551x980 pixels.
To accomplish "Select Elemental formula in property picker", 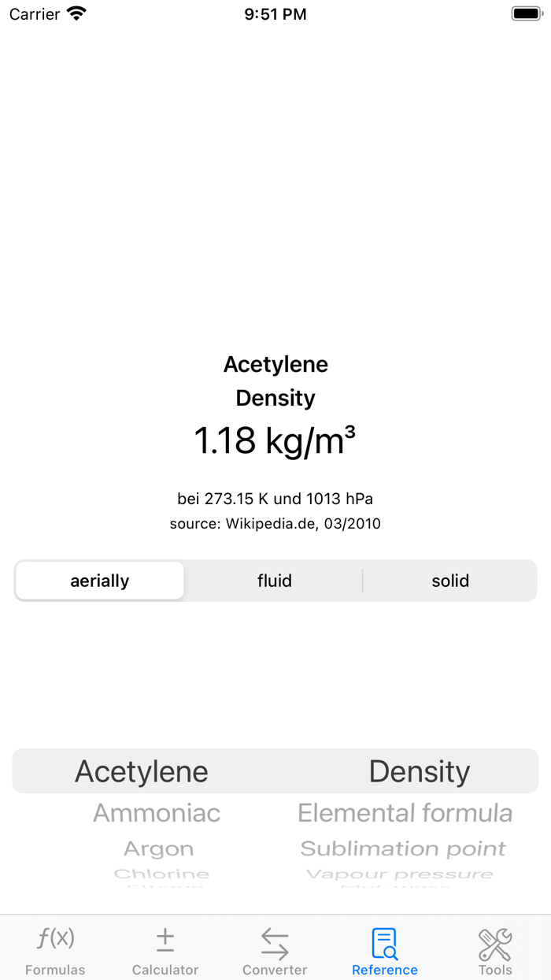I will (x=405, y=813).
